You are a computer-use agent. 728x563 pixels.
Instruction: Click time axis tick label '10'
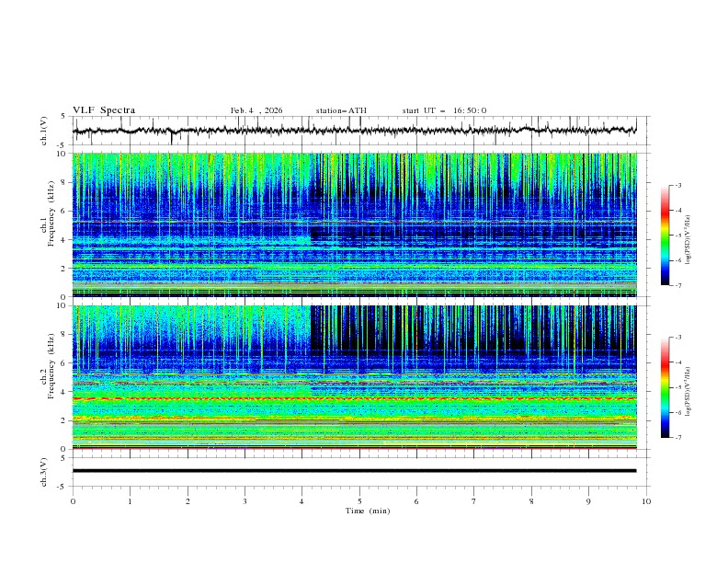click(x=646, y=501)
